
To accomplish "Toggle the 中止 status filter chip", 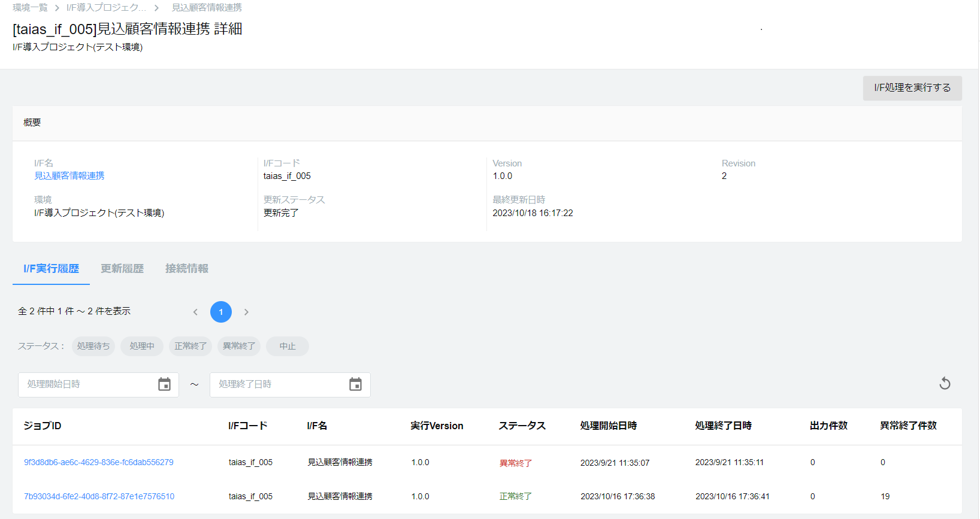I will 288,346.
